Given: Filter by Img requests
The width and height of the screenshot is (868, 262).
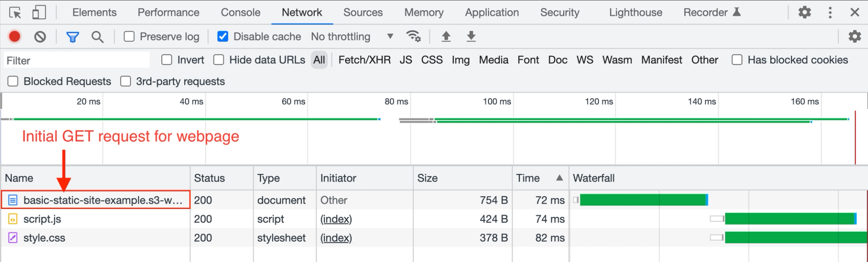Looking at the screenshot, I should pyautogui.click(x=461, y=60).
